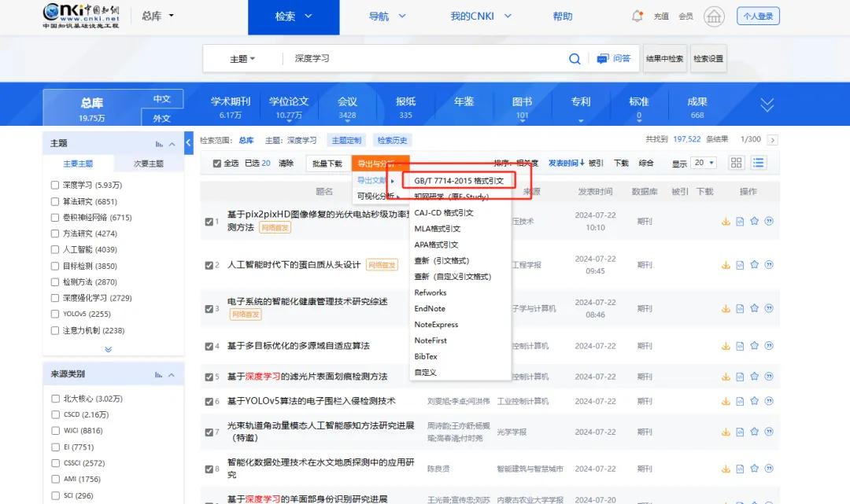Favorite the 智能化数据处理技术 article
This screenshot has width=850, height=504.
(x=755, y=469)
